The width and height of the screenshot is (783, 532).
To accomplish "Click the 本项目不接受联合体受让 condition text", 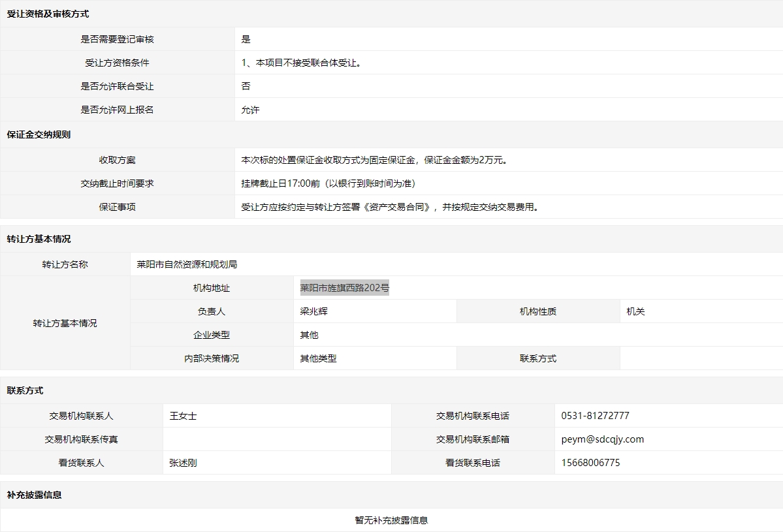I will pos(301,63).
